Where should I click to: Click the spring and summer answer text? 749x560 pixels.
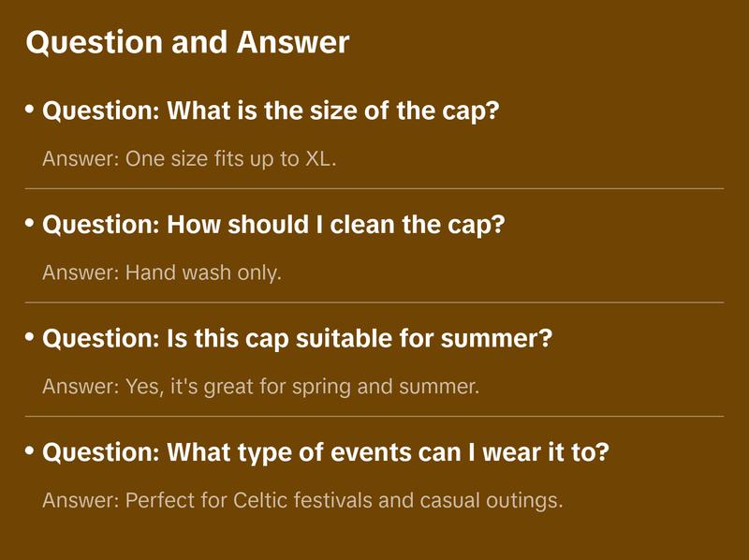pos(260,386)
